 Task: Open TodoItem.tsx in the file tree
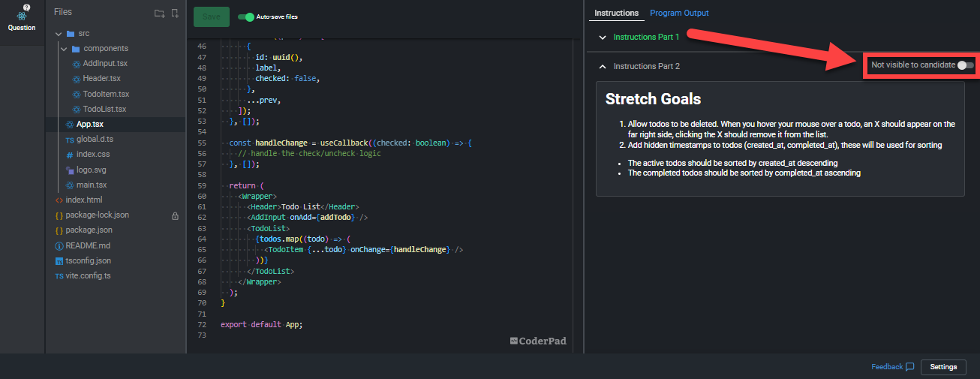coord(106,94)
